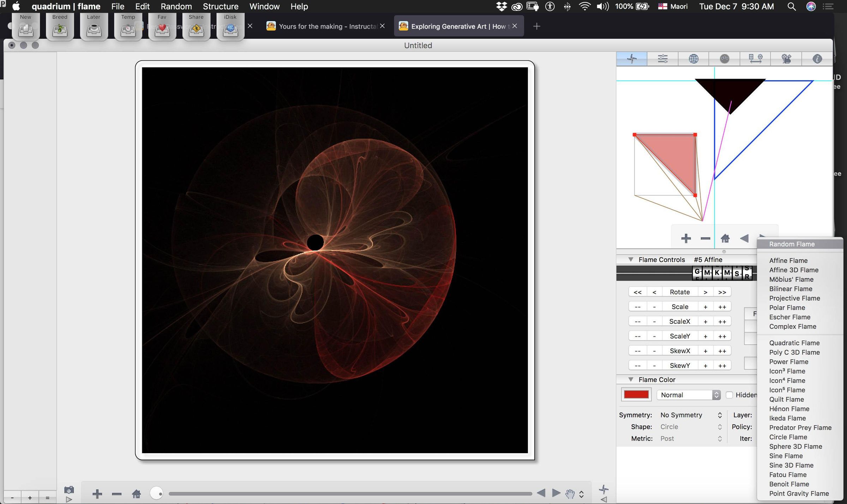Select the globe panel icon
847x504 pixels.
[x=694, y=59]
